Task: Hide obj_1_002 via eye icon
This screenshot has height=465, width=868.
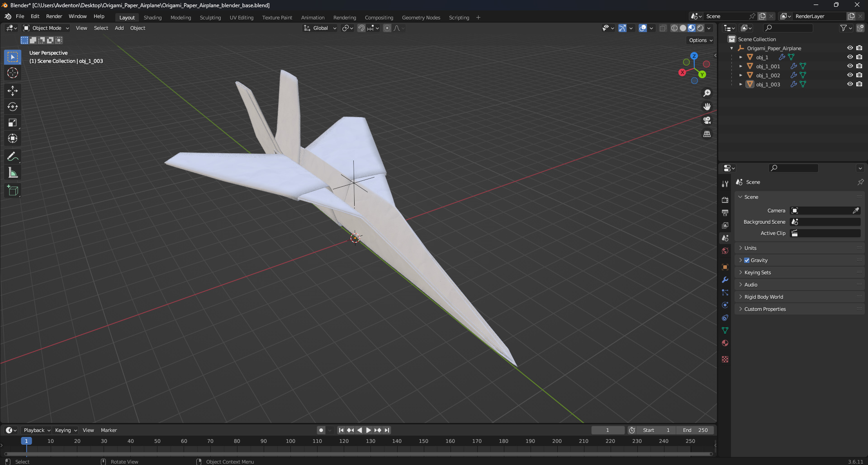Action: (x=850, y=75)
